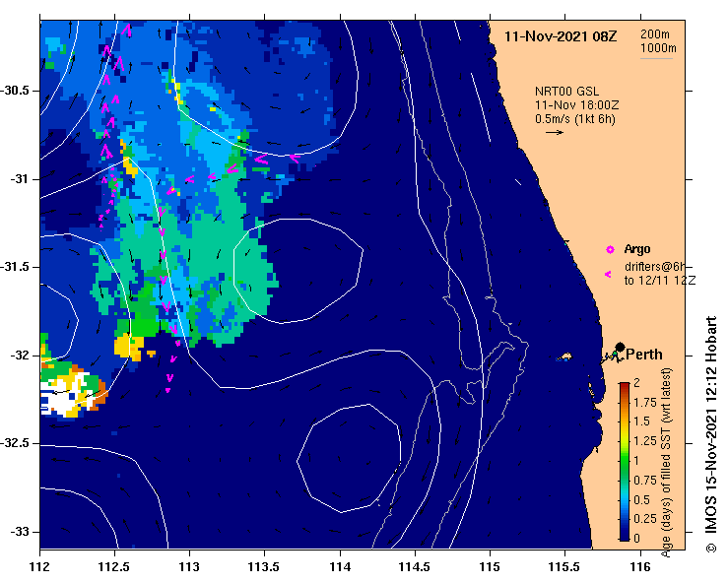Click the NRT00 GSL label
Screen dimensions: 728x583
[566, 92]
